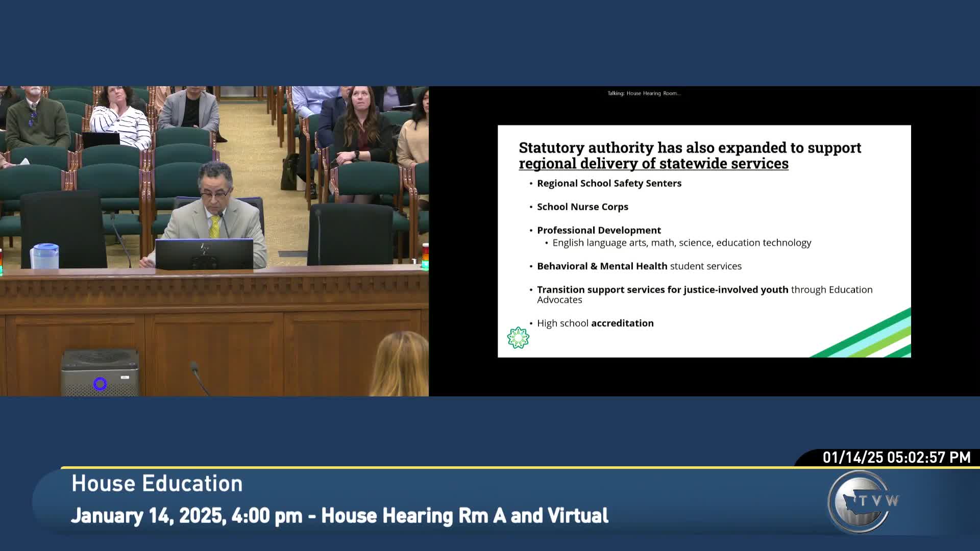Click the TVW logo in the corner

862,501
